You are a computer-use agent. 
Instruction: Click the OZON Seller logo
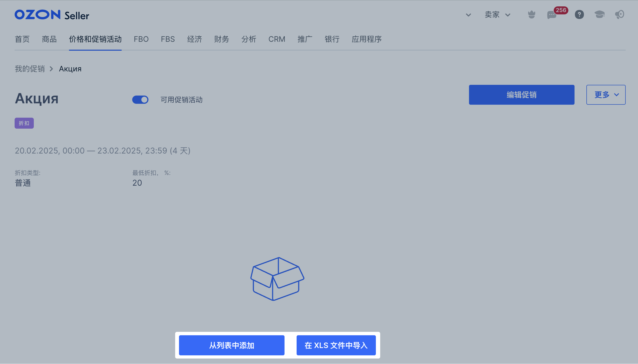pyautogui.click(x=52, y=15)
